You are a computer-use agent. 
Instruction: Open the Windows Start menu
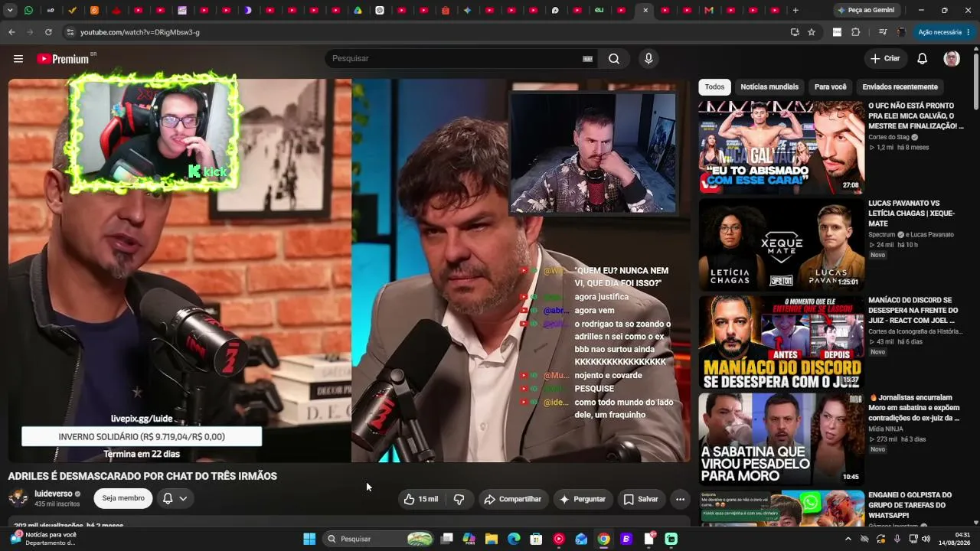pos(309,539)
